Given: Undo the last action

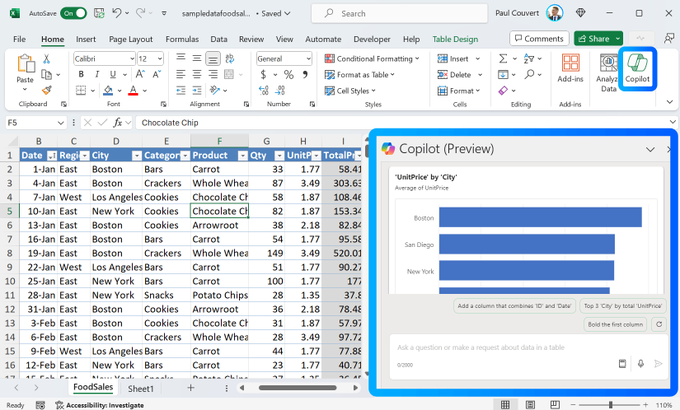Looking at the screenshot, I should pyautogui.click(x=116, y=13).
